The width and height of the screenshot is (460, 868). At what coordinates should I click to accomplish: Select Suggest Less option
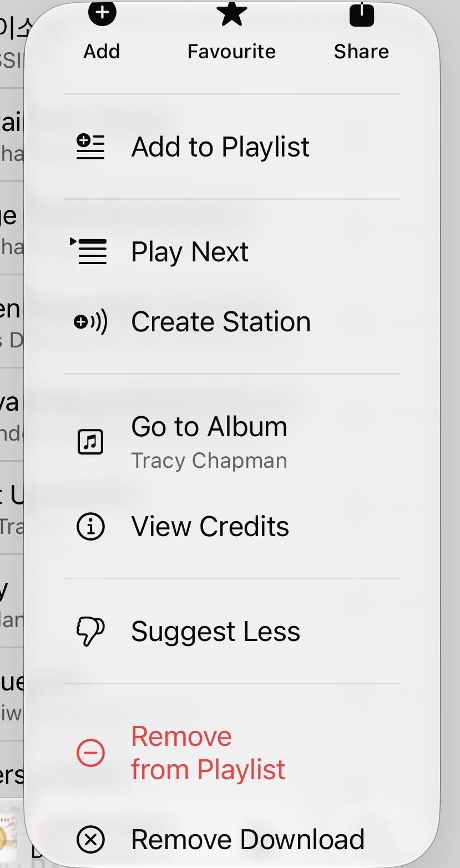(232, 632)
